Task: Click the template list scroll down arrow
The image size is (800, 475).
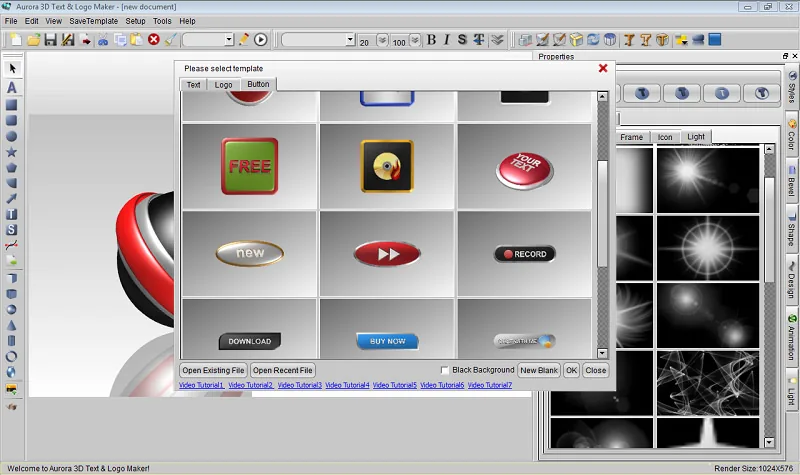Action: coord(602,353)
